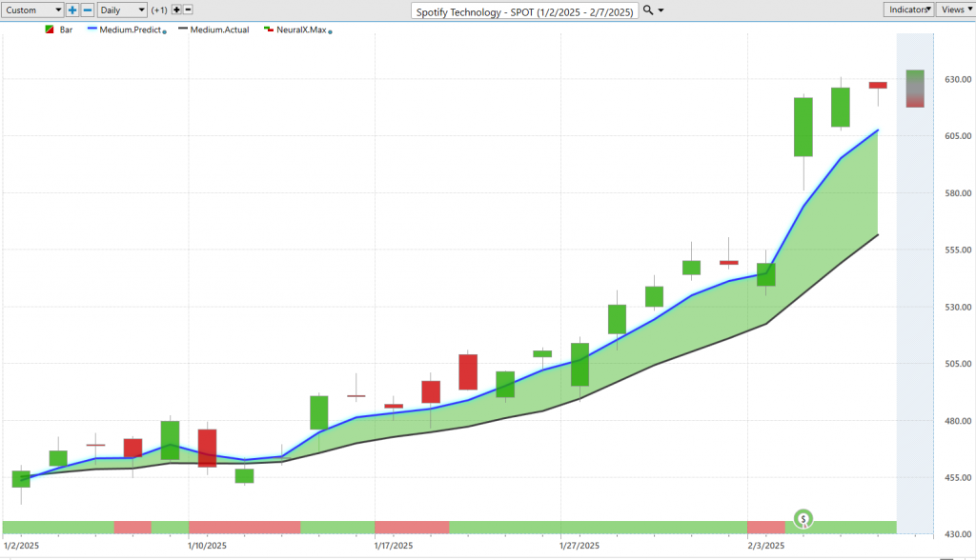Click the blue plus zoom-in button
Screen dimensions: 976x560
(72, 10)
